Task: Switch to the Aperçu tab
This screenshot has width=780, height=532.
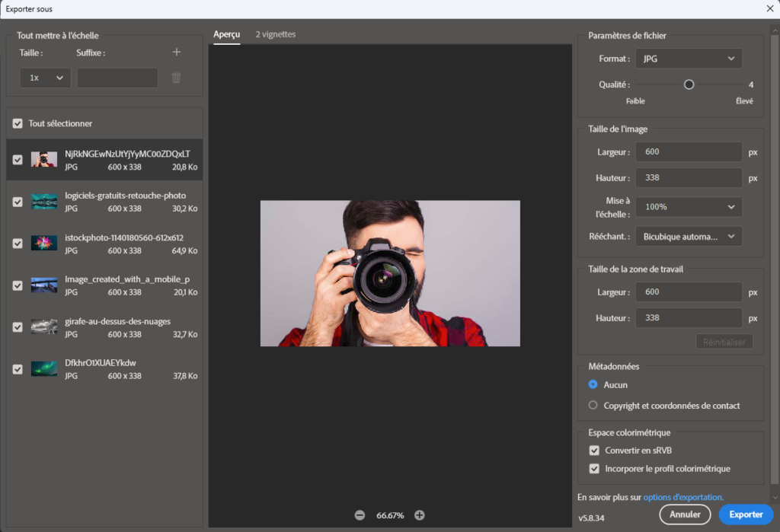Action: [226, 34]
